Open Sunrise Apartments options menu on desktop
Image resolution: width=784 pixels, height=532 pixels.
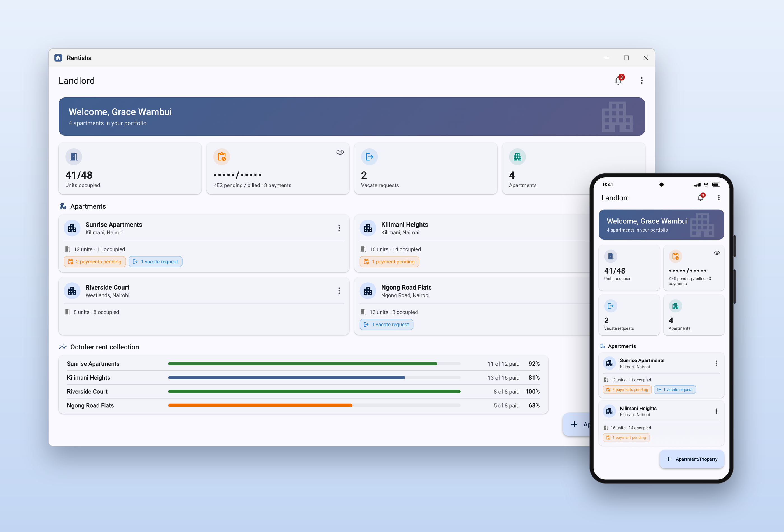click(x=339, y=228)
